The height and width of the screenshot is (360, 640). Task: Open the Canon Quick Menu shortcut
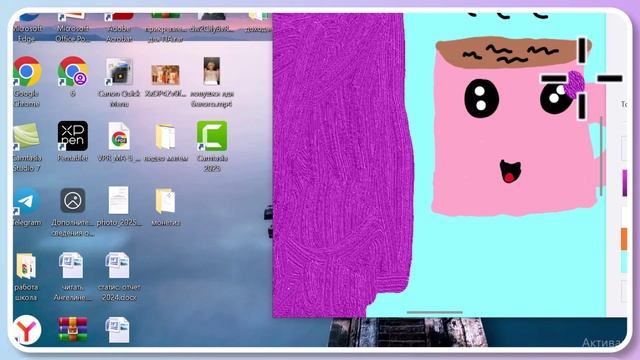(119, 72)
